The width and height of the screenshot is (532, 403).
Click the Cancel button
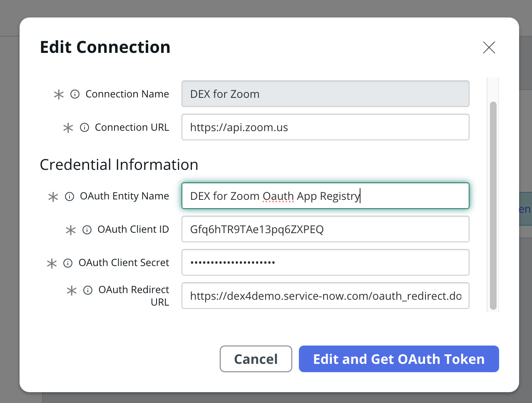point(256,359)
